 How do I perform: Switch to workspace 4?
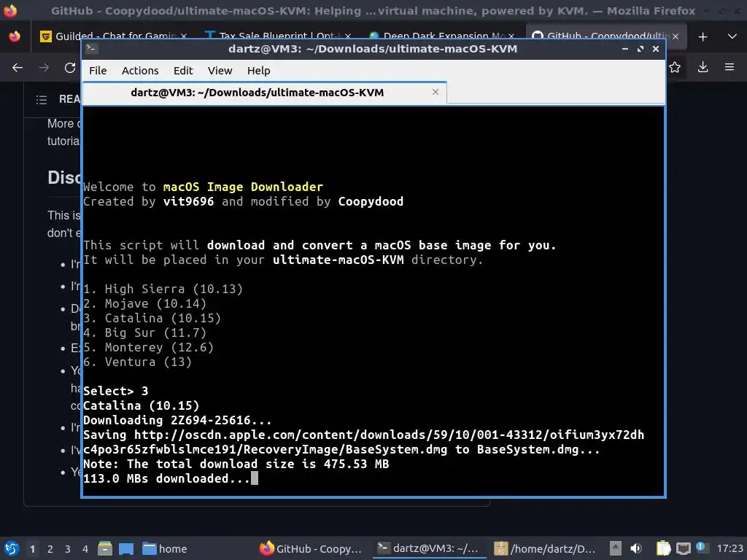[x=85, y=549]
